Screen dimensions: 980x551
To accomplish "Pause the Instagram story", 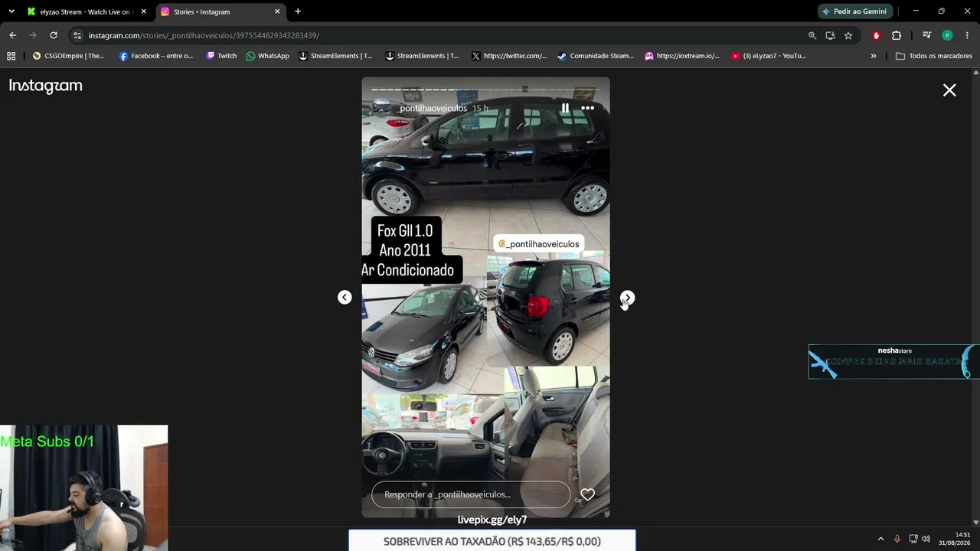I will tap(565, 108).
